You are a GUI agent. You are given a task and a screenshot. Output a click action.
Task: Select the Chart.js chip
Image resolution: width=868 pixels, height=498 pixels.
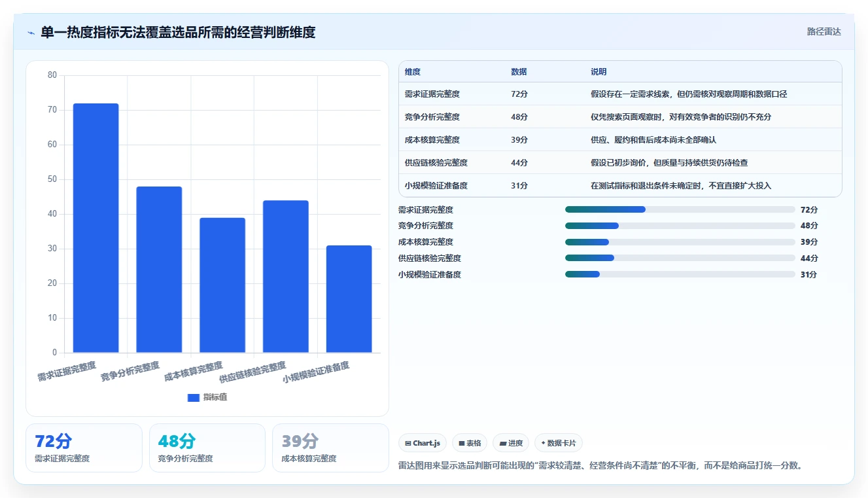click(x=423, y=443)
